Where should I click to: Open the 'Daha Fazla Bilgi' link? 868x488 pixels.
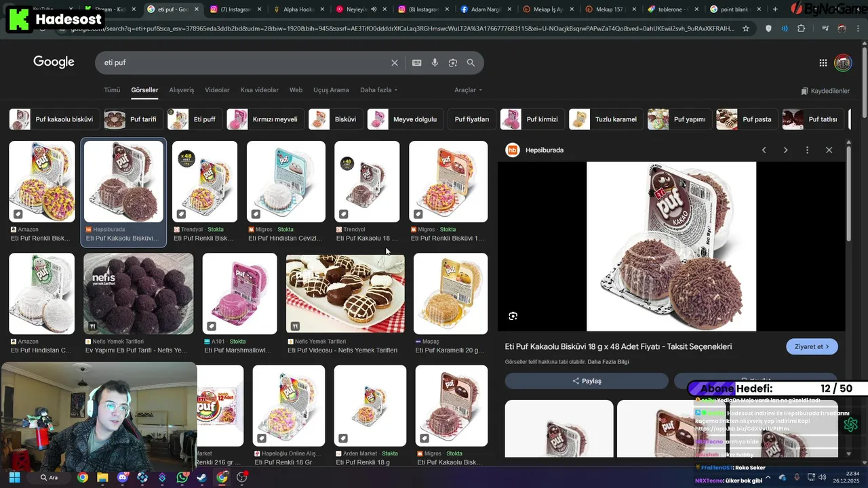point(608,362)
